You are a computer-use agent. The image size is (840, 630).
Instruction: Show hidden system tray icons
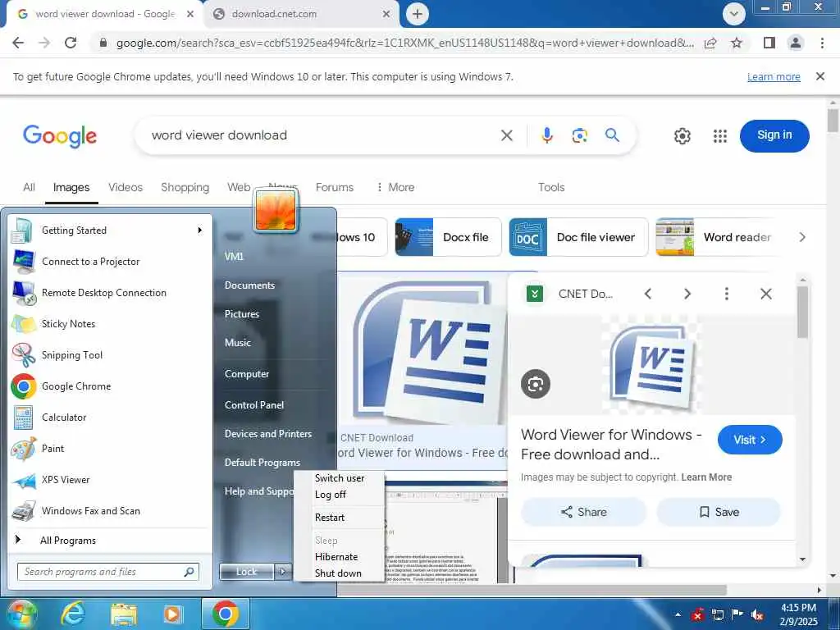tap(678, 615)
